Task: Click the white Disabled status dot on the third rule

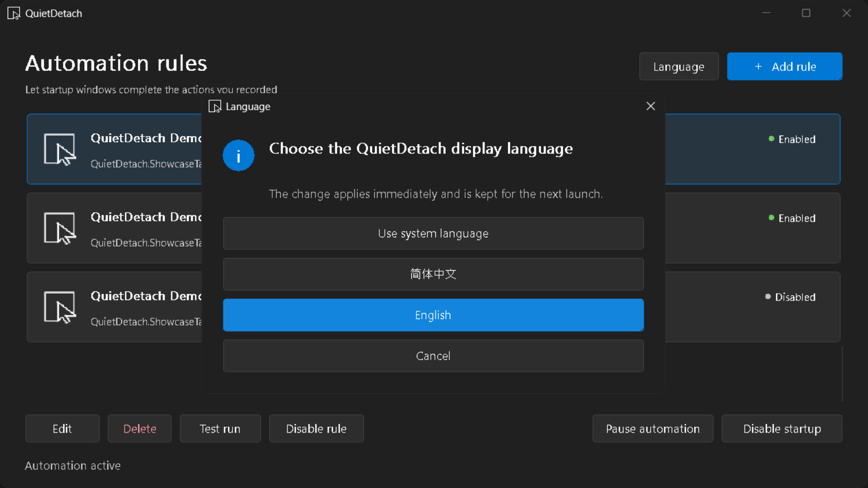Action: point(768,297)
